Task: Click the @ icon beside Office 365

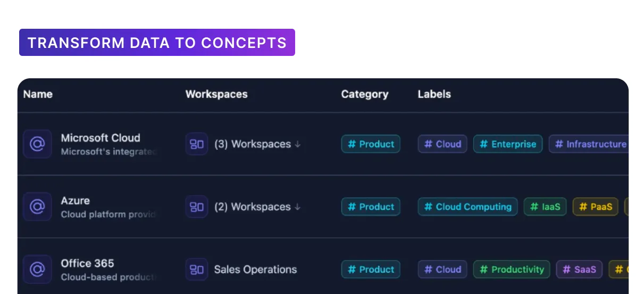Action: tap(37, 269)
